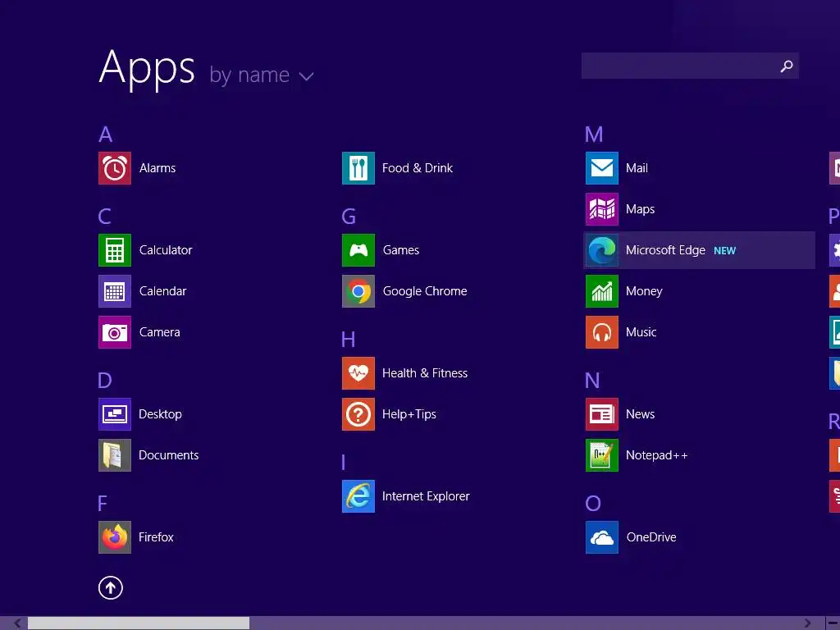Open the Food & Drink icon
Screen dimensions: 840x630
click(x=358, y=168)
